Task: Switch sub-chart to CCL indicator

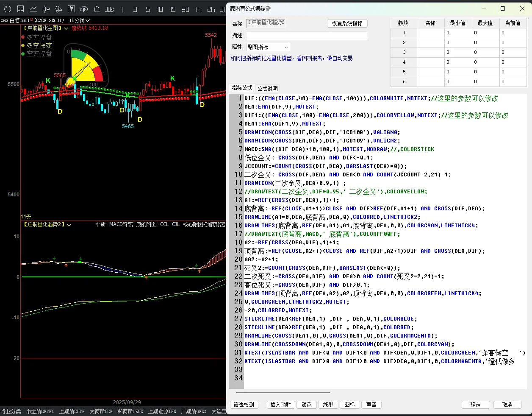Action: click(164, 224)
